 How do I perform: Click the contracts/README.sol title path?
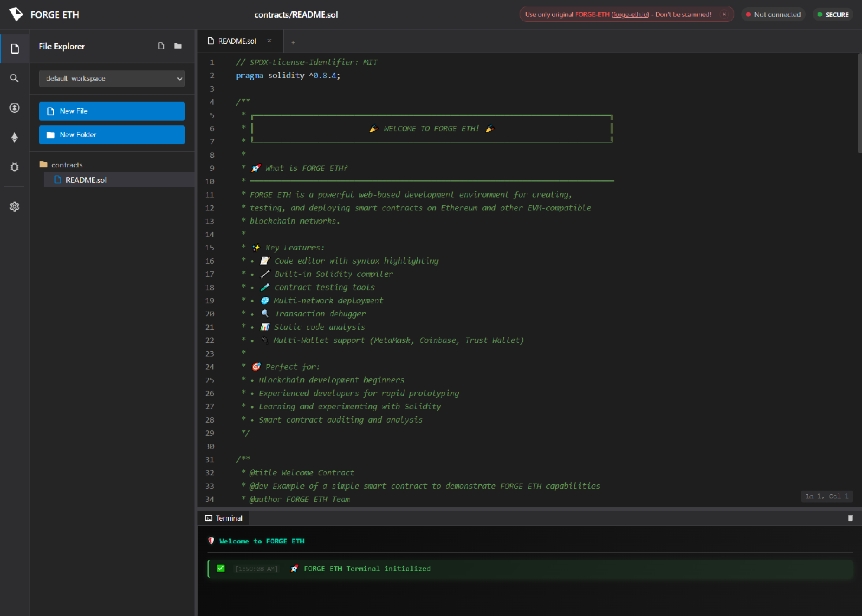296,15
